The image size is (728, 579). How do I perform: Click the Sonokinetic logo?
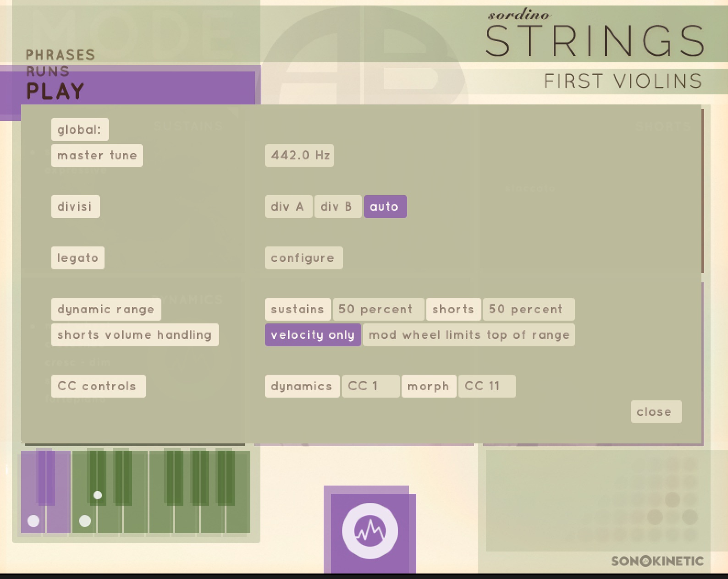point(657,561)
